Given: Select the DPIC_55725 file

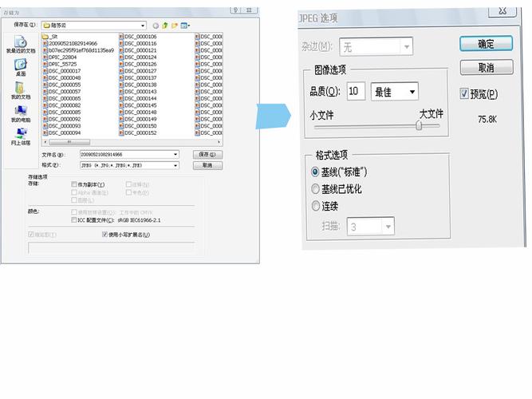Looking at the screenshot, I should (x=60, y=64).
